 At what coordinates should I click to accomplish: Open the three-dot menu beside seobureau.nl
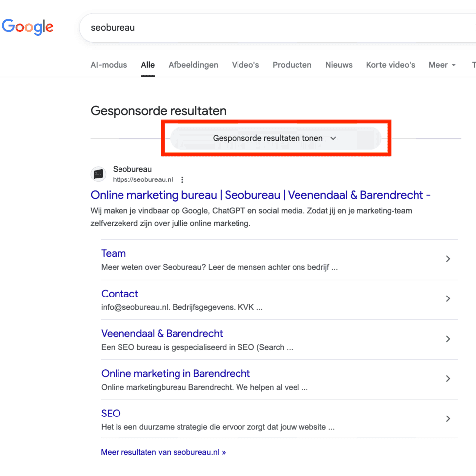pos(182,180)
